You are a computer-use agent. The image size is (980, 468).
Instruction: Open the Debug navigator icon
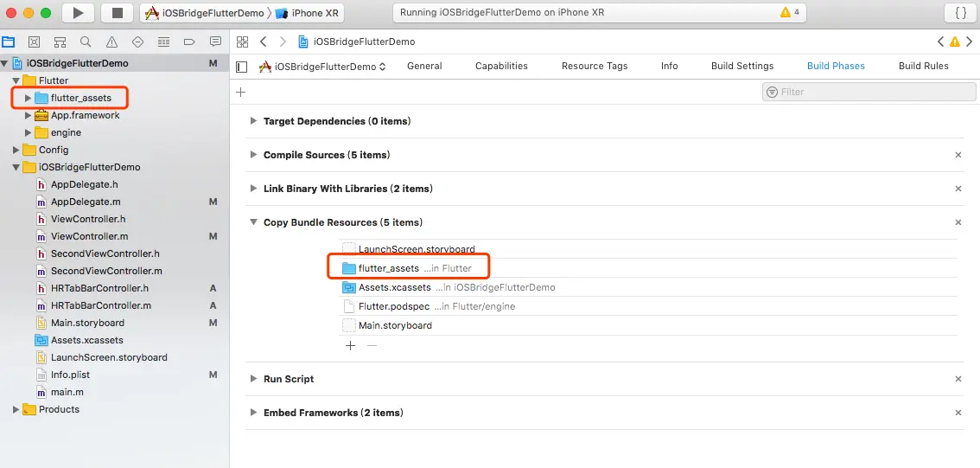pyautogui.click(x=163, y=42)
